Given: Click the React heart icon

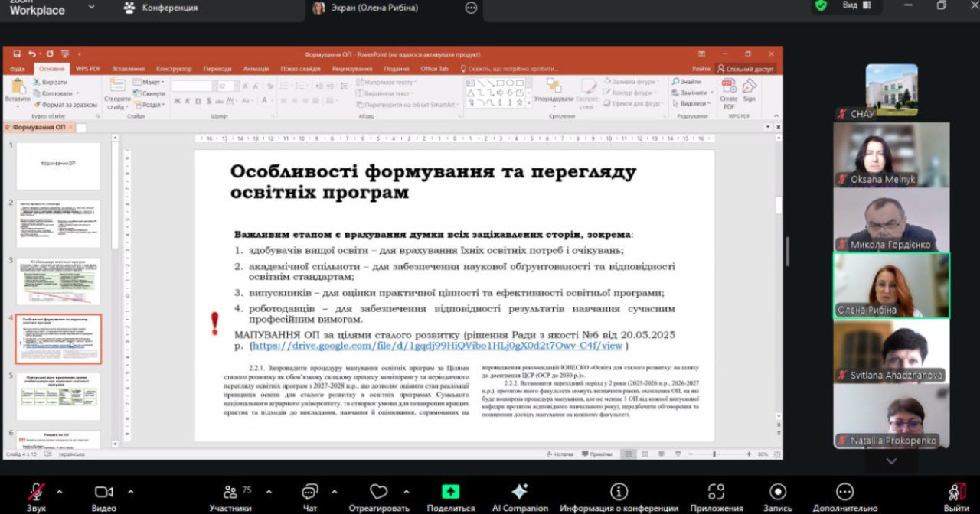Looking at the screenshot, I should (378, 492).
